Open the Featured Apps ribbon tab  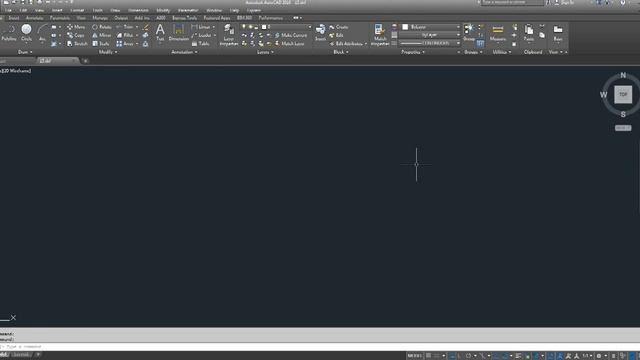217,18
